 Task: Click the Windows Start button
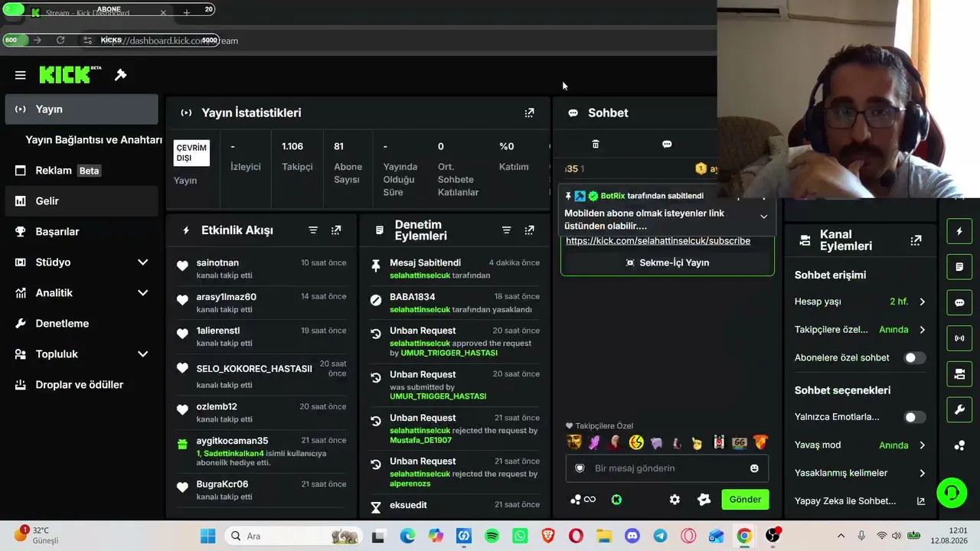(x=208, y=536)
